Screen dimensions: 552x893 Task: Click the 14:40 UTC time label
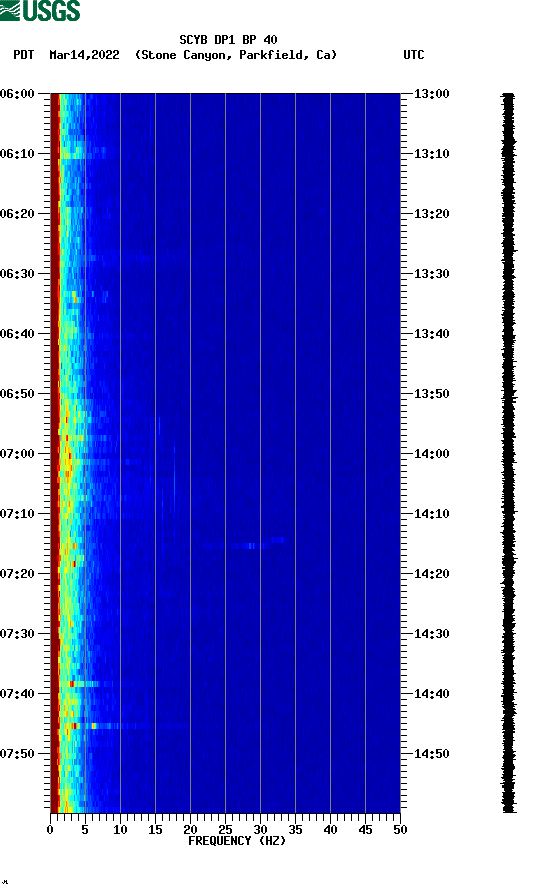pyautogui.click(x=431, y=694)
